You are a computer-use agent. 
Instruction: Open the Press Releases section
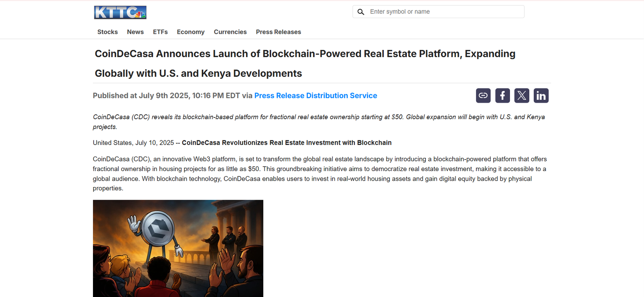click(278, 32)
